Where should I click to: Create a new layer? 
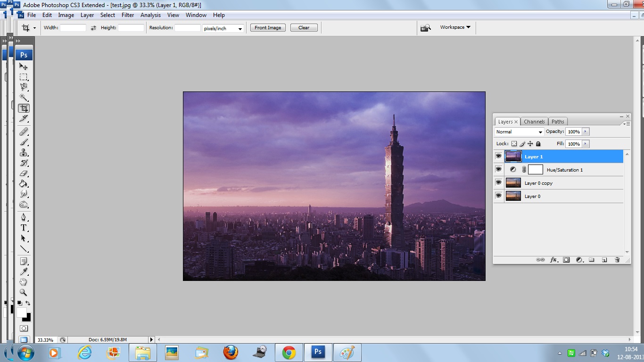tap(604, 260)
